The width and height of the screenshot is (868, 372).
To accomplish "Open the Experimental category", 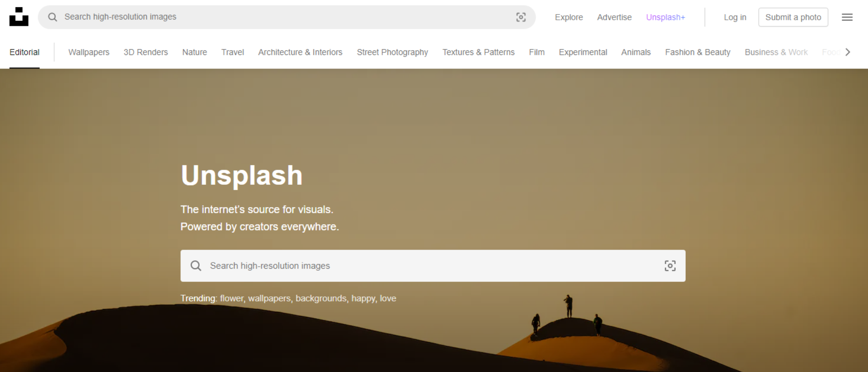I will coord(583,52).
